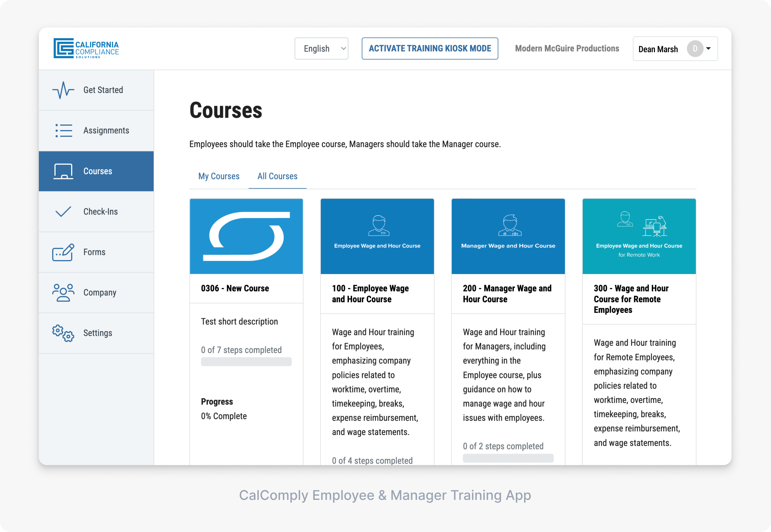
Task: Open the Assignments list icon
Action: [x=63, y=130]
